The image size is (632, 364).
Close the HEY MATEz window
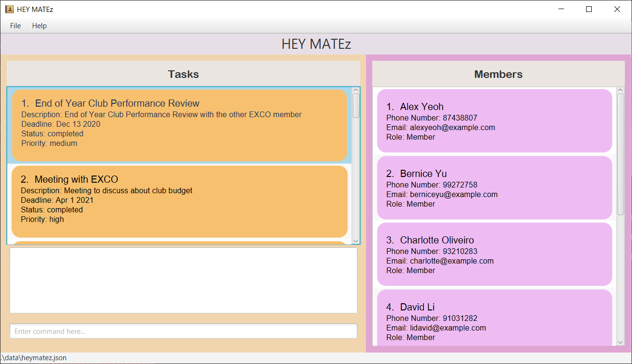[617, 9]
